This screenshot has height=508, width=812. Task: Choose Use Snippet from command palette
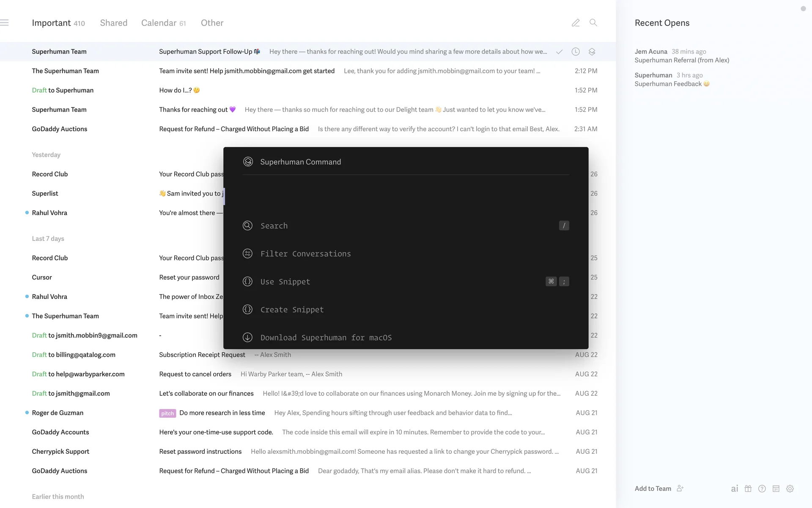285,282
